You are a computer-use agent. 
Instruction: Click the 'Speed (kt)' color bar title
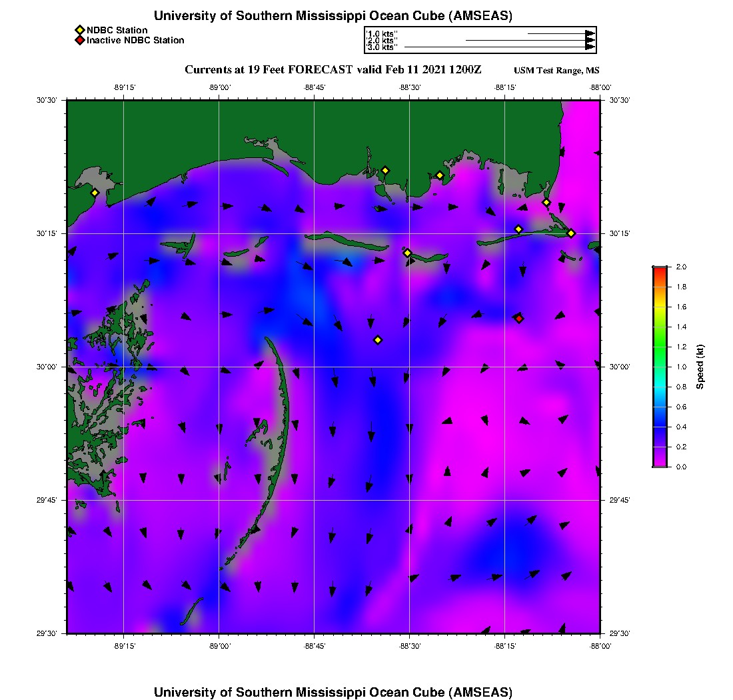point(700,367)
